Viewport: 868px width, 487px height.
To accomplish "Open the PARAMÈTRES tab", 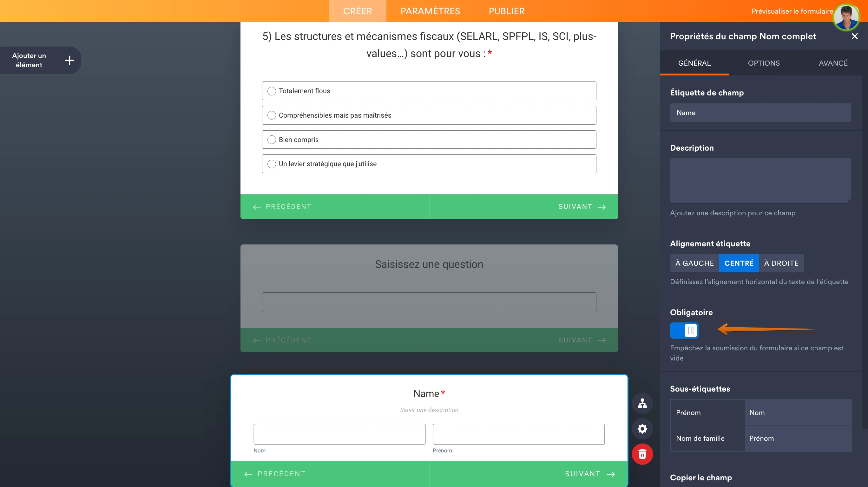I will [430, 11].
